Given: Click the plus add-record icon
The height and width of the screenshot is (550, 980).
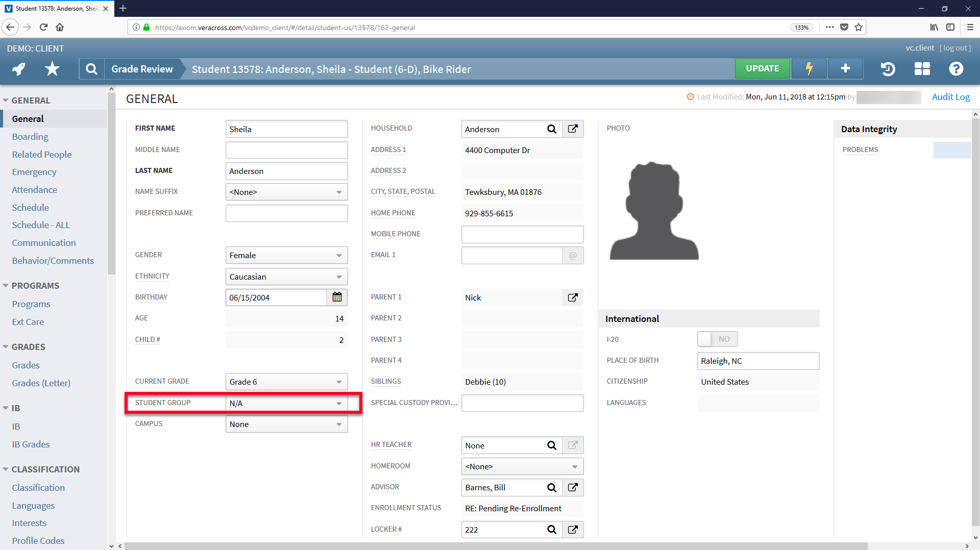Looking at the screenshot, I should [845, 69].
